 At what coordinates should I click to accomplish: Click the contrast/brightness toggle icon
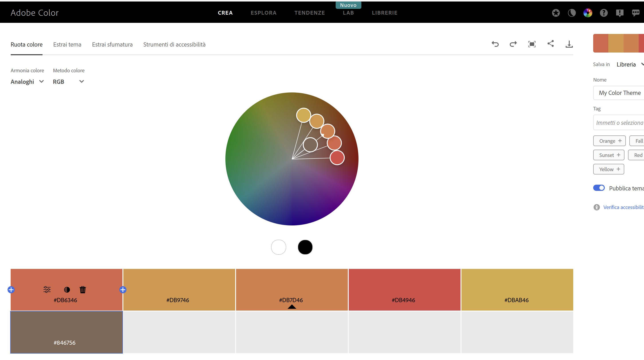click(66, 290)
